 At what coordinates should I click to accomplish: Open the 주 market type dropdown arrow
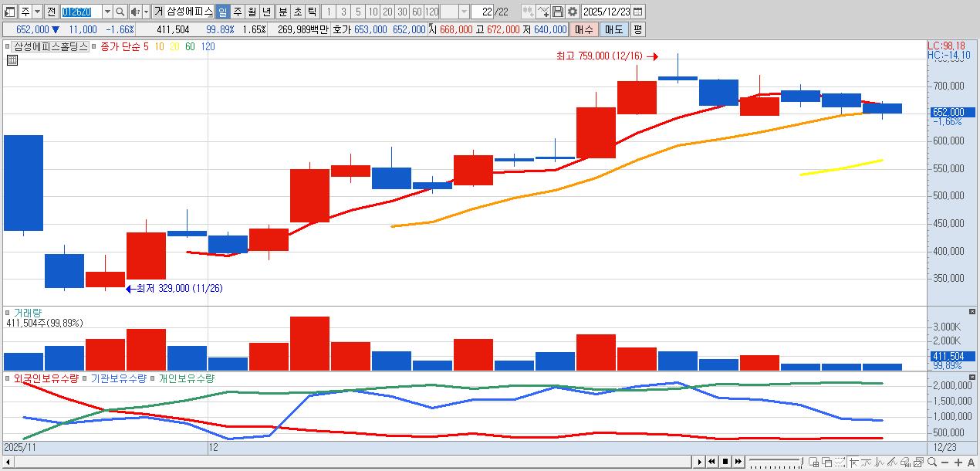click(x=37, y=12)
